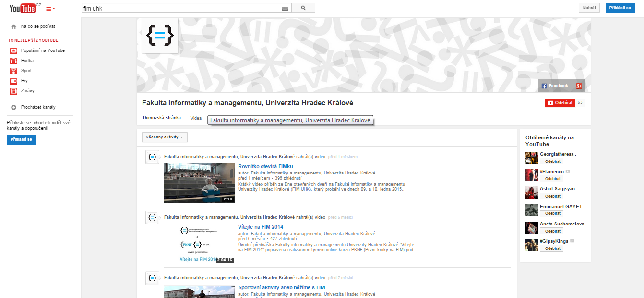Open the Sportovní aktivity video thumbnail
The width and height of the screenshot is (644, 298).
tap(199, 291)
